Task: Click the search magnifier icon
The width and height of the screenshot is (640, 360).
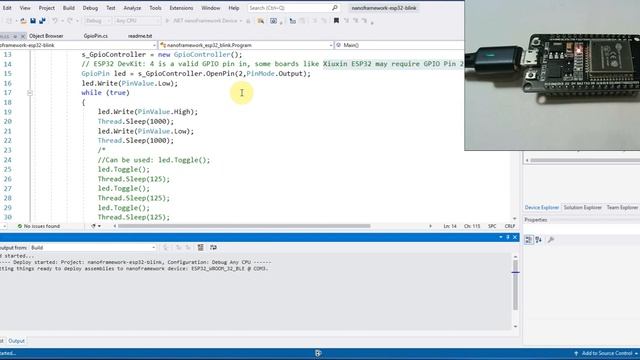Action: (335, 8)
